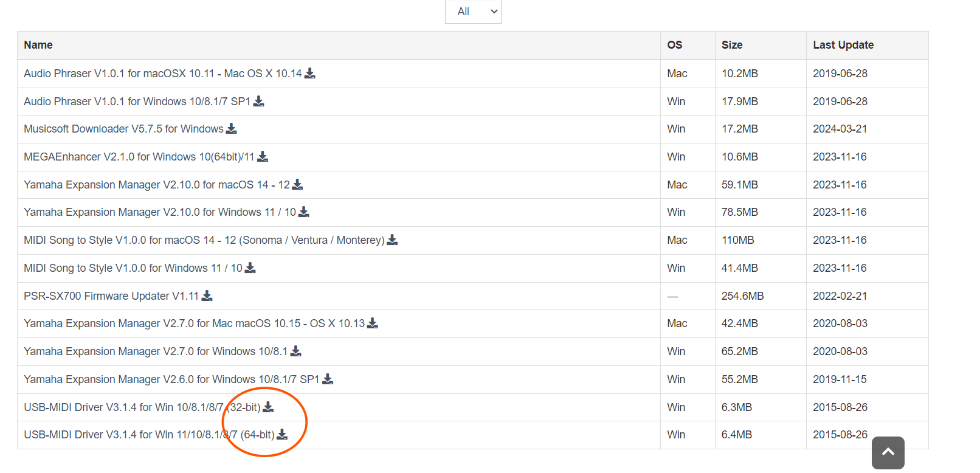Screen dimensions: 980x473
Task: Click download icon for Expansion Manager V2.10.0 macOS
Action: [298, 184]
